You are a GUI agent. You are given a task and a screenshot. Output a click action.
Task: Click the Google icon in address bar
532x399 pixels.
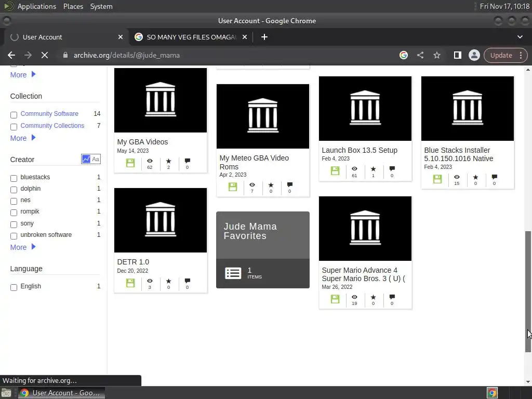tap(403, 55)
